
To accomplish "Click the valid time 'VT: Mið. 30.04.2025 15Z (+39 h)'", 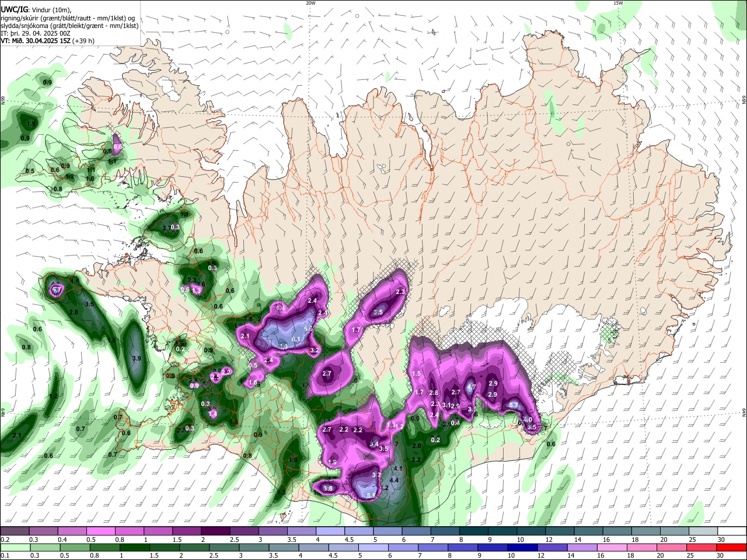I will [x=47, y=41].
